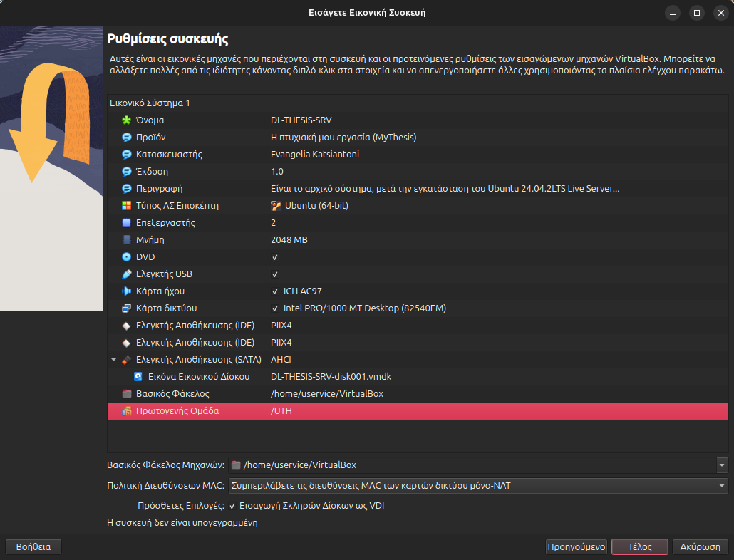The width and height of the screenshot is (734, 560).
Task: Select the /home/uservice/VirtualBox value in Βασικός Φάκελος row
Action: point(327,394)
